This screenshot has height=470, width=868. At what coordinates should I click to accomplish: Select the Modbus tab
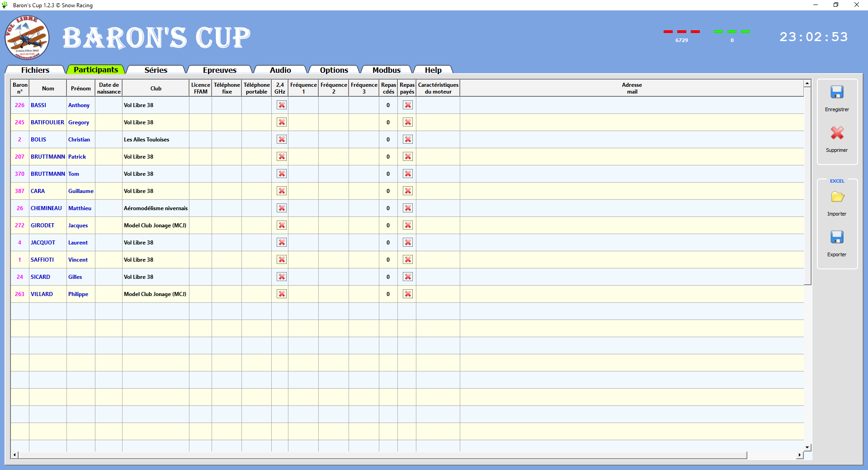point(386,70)
